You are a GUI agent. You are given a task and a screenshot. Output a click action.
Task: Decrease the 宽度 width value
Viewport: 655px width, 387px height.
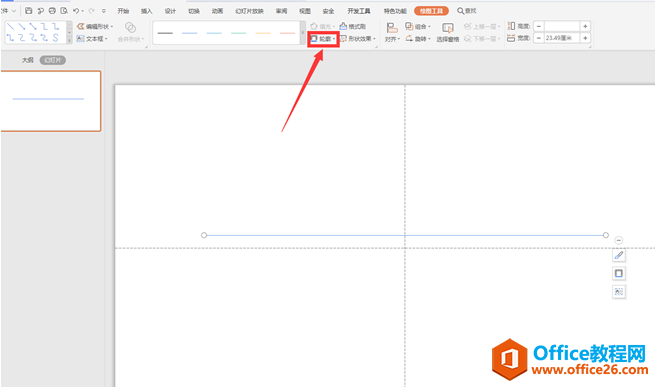coord(538,38)
